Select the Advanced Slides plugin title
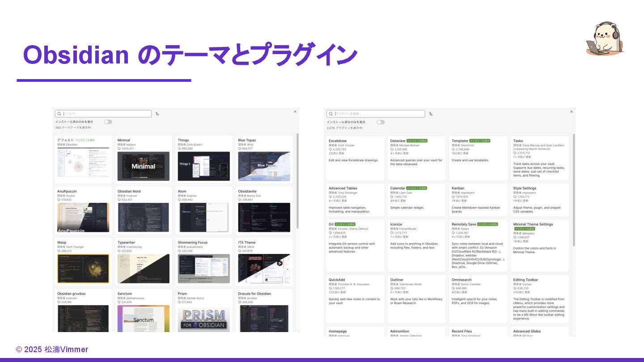This screenshot has width=644, height=362. (527, 331)
